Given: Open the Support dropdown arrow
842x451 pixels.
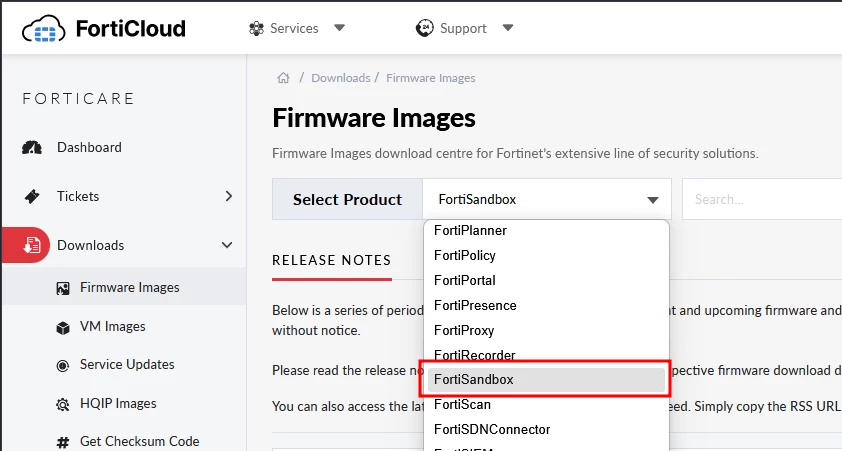Looking at the screenshot, I should 508,28.
